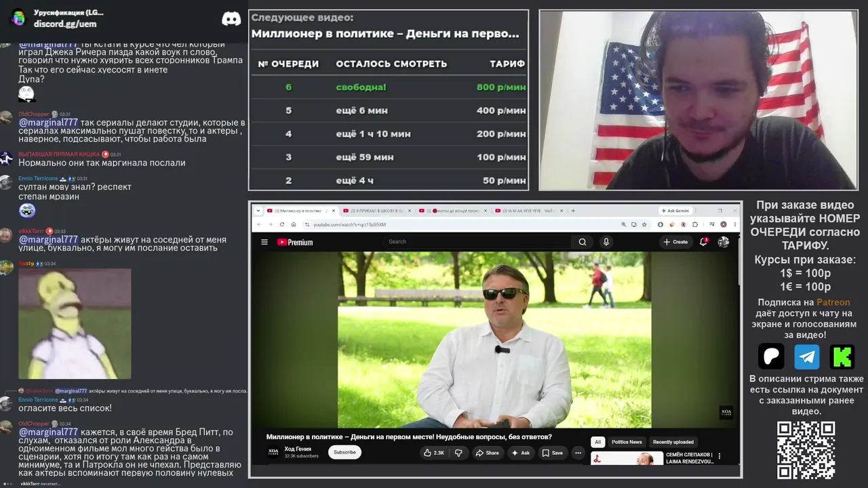This screenshot has height=488, width=868.
Task: Click the Rusty username in chat
Action: pos(26,263)
